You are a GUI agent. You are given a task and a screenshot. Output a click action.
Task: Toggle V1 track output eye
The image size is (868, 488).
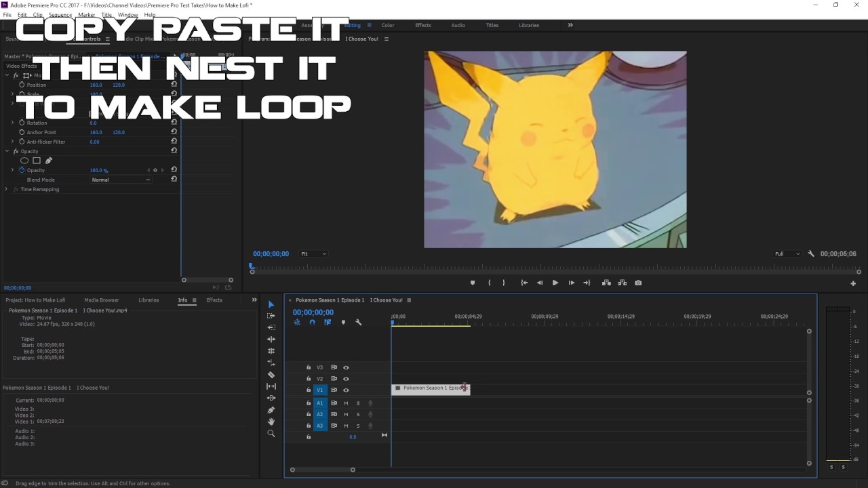click(346, 390)
